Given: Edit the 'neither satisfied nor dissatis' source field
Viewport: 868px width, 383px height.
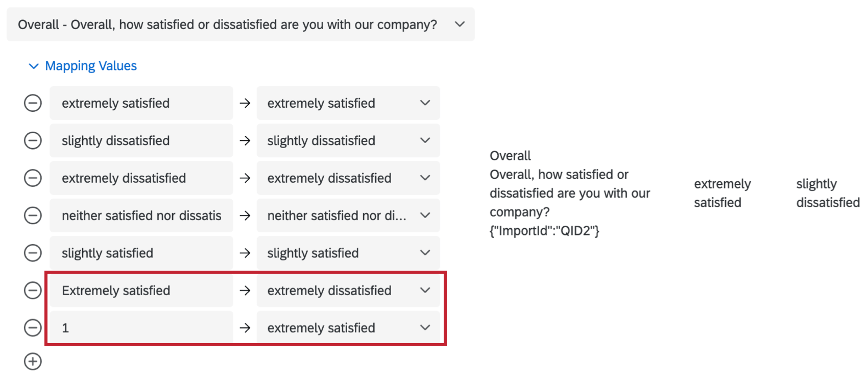Looking at the screenshot, I should 141,216.
